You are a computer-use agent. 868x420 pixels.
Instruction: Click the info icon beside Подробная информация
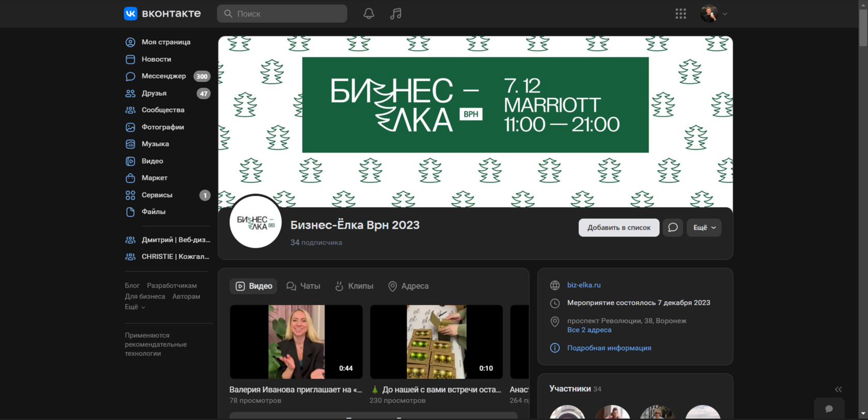[x=555, y=348]
